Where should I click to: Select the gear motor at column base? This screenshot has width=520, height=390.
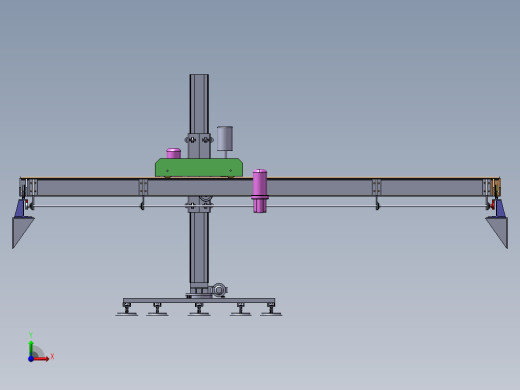(x=219, y=290)
